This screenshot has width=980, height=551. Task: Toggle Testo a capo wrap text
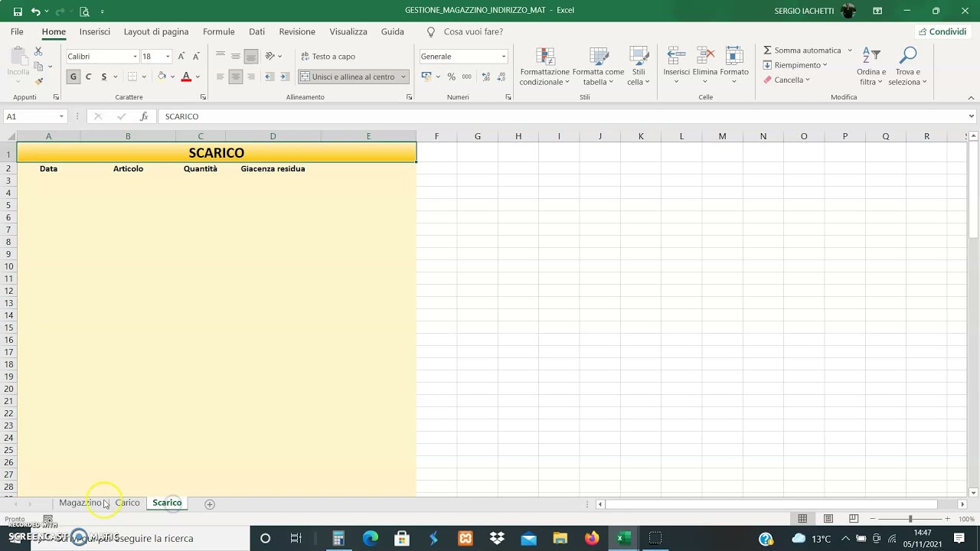pyautogui.click(x=327, y=57)
